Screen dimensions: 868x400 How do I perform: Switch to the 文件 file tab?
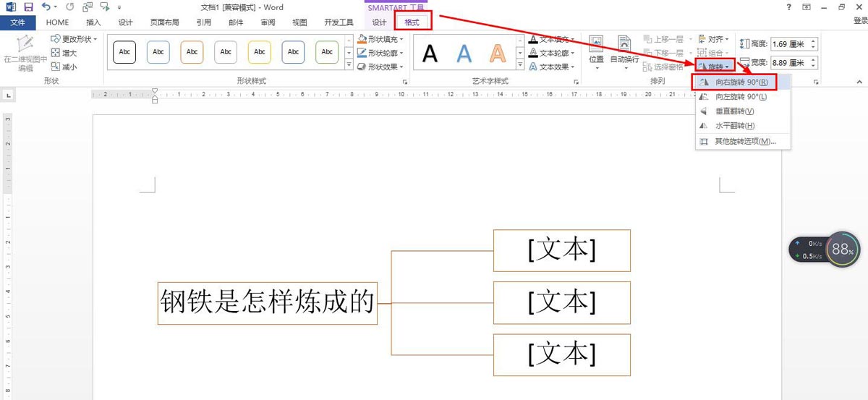17,22
